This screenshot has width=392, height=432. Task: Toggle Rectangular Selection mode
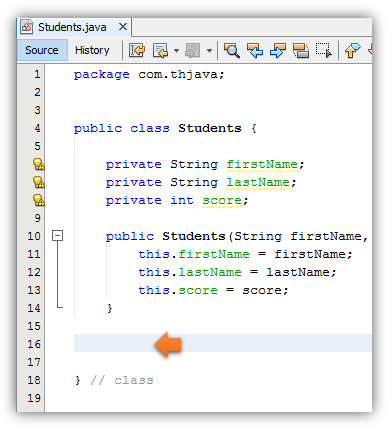(x=324, y=51)
